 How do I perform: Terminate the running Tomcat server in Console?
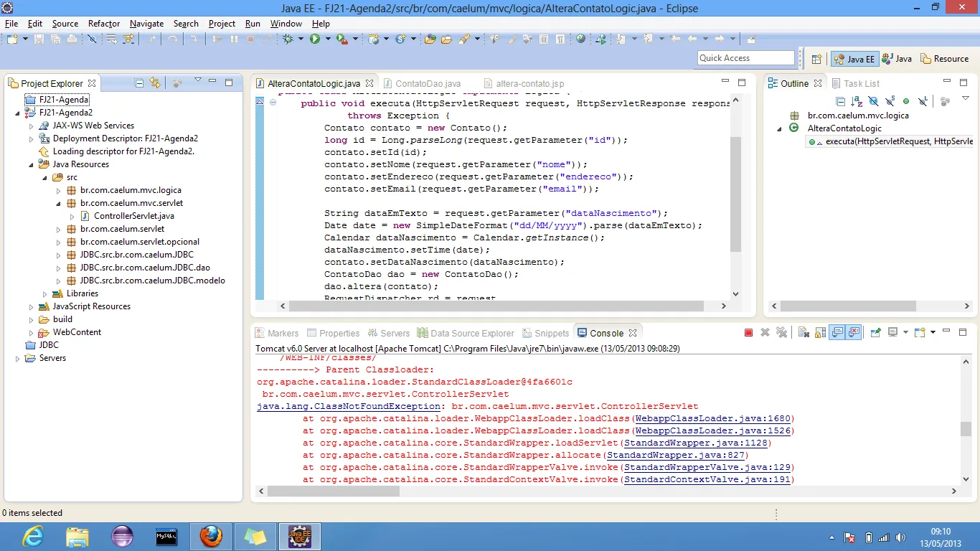(748, 333)
